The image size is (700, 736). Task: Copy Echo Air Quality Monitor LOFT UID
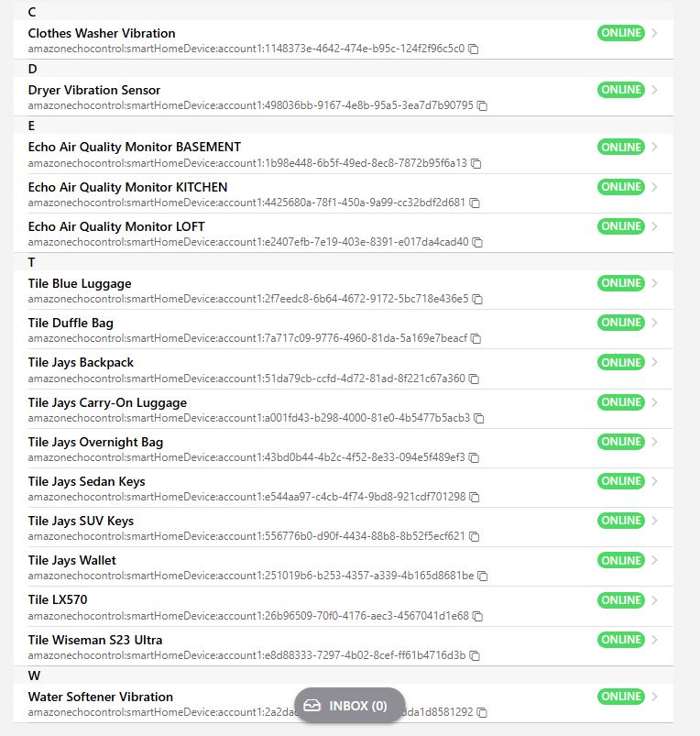tap(477, 243)
